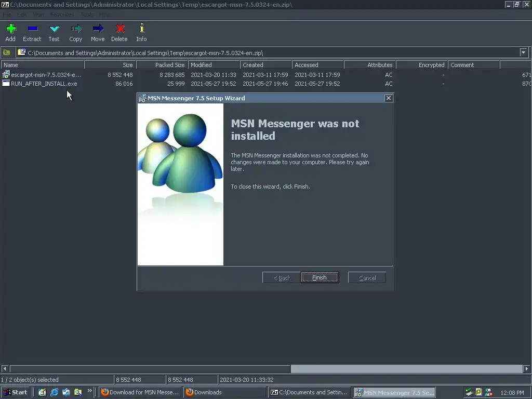
Task: Open Internet Explorer quick launch icon
Action: coord(54,392)
